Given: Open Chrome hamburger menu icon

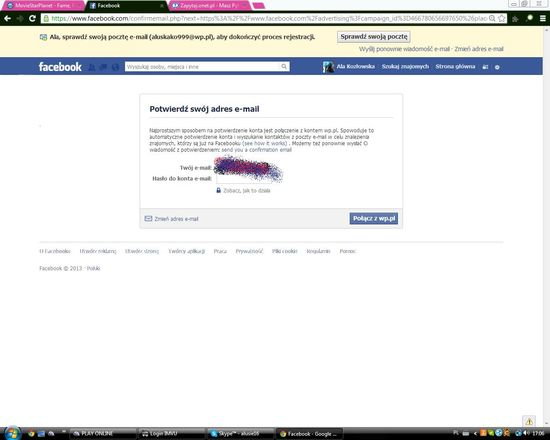Looking at the screenshot, I should (x=542, y=19).
